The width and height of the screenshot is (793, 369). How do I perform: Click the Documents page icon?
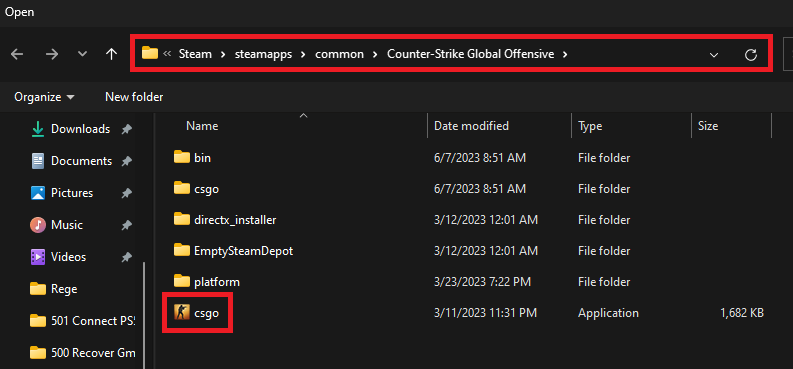[x=38, y=161]
